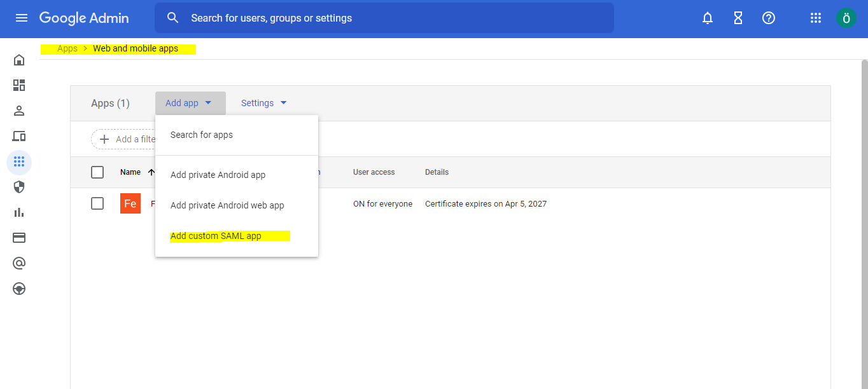The width and height of the screenshot is (868, 389).
Task: Expand the Settings dropdown
Action: coord(264,103)
